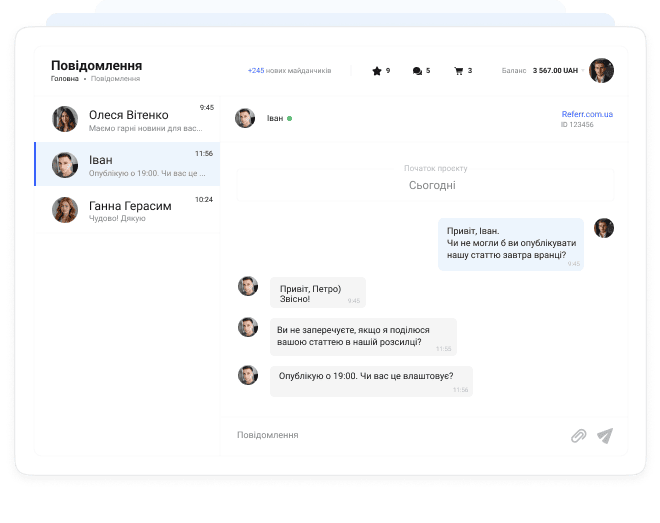Go to Головна breadcrumb

pos(64,79)
